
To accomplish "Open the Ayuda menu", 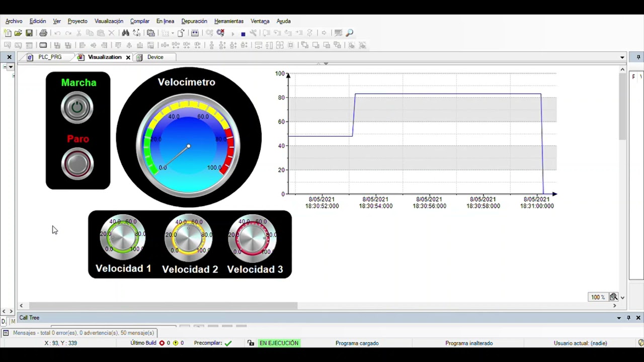I will click(284, 21).
